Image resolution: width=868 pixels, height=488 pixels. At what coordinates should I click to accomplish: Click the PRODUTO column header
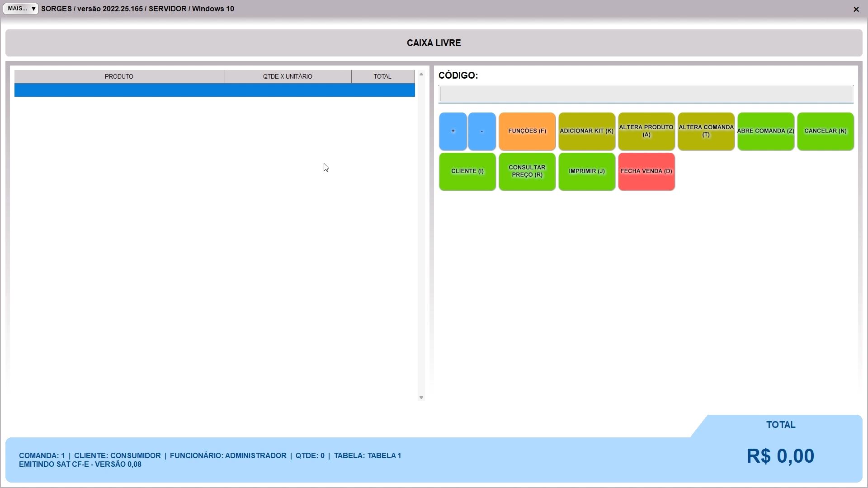coord(119,76)
